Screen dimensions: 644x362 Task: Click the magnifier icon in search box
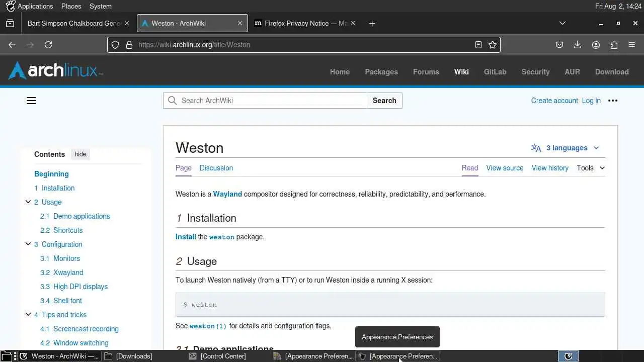[x=172, y=101]
